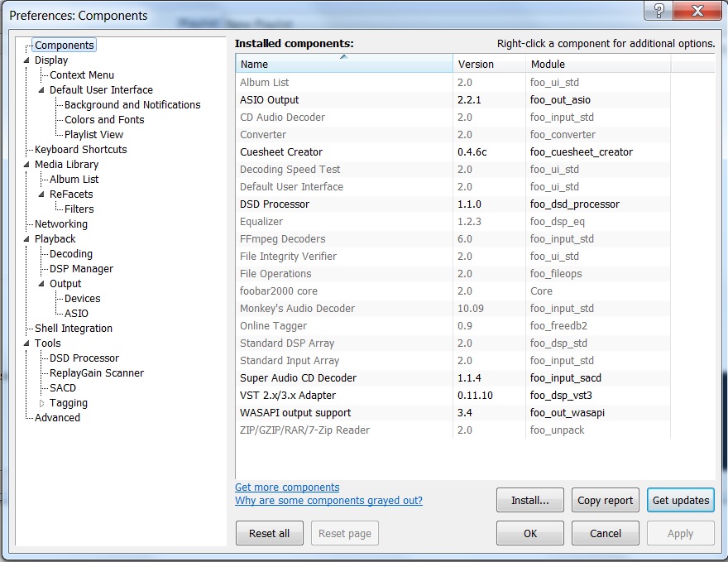Select DSP Manager in the tree

[x=81, y=269]
